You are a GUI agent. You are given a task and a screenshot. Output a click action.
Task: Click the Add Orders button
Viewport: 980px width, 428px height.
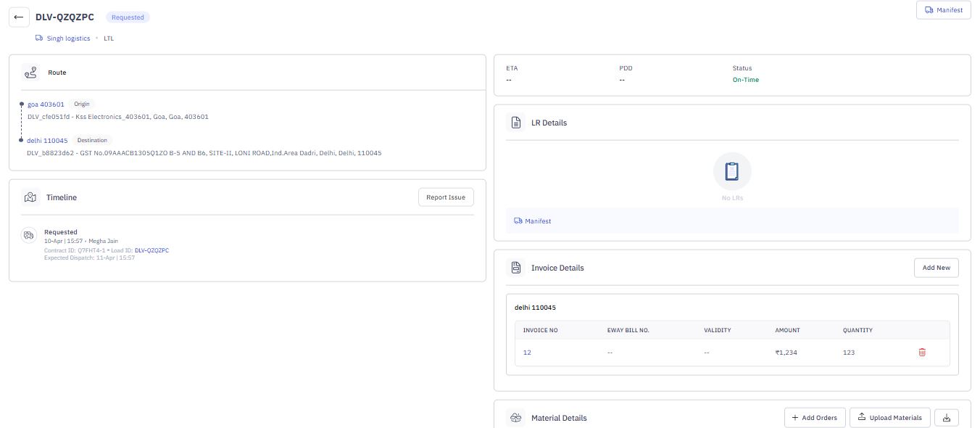click(815, 417)
